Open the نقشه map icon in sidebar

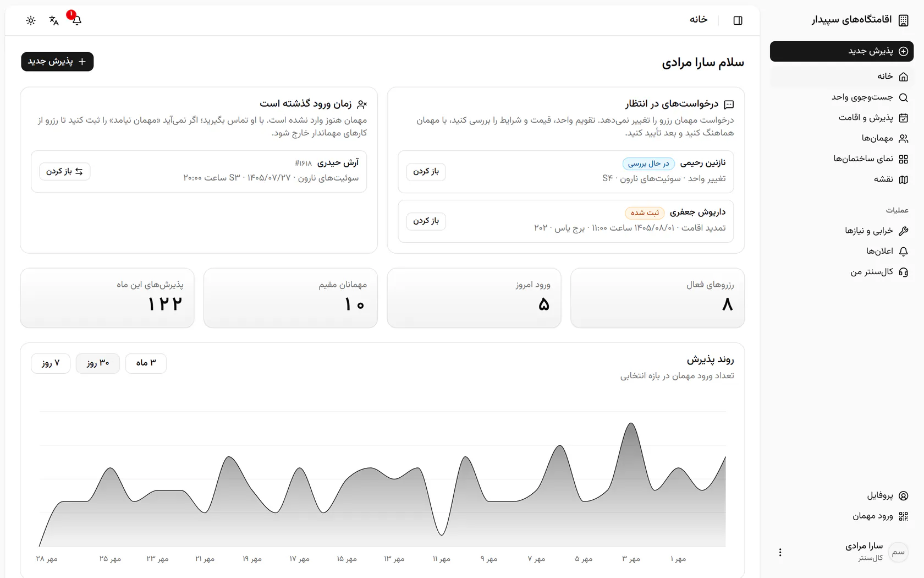point(903,179)
